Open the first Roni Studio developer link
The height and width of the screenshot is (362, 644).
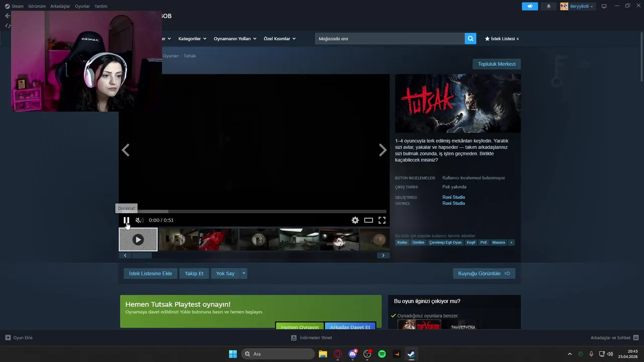pos(454,197)
